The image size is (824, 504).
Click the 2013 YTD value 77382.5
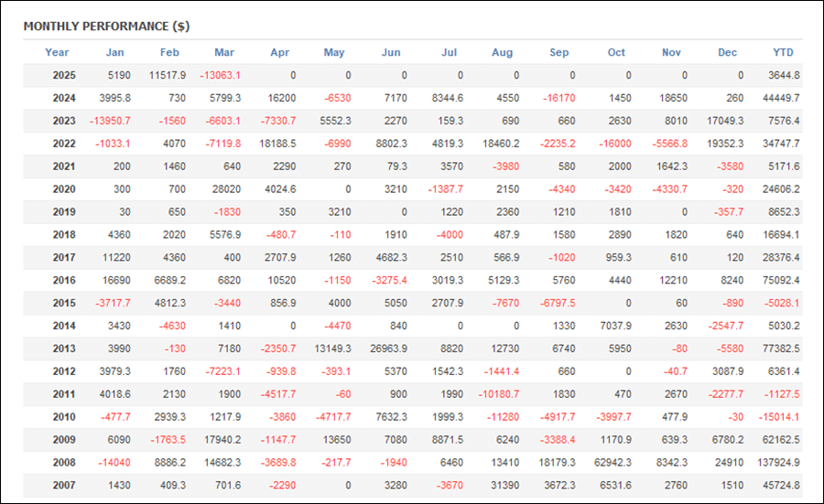tap(781, 349)
